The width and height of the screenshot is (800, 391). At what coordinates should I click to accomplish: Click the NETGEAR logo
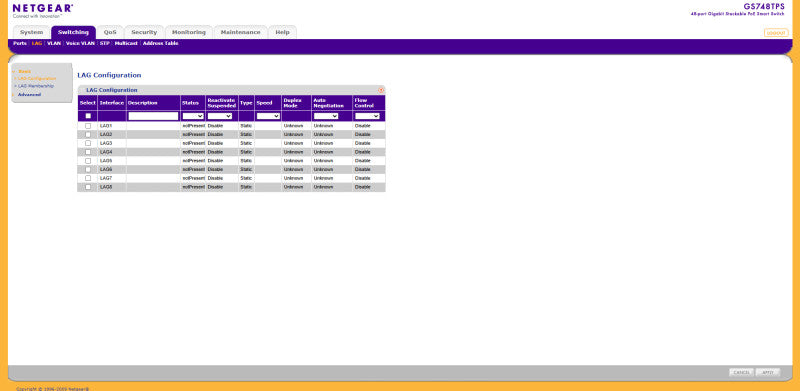coord(43,9)
